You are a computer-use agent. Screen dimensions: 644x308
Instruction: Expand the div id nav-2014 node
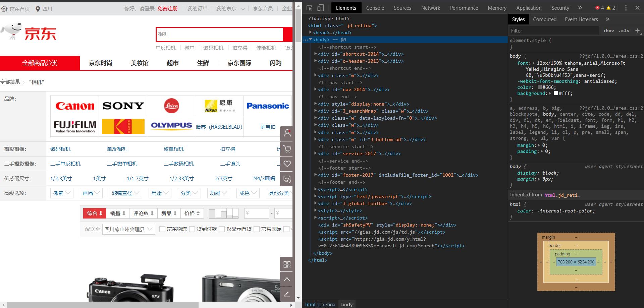pos(315,89)
